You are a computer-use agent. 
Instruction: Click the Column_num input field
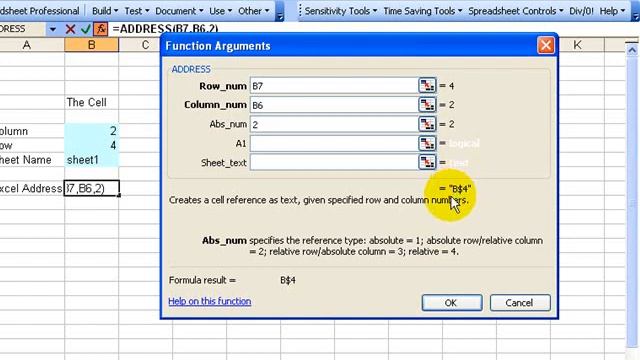(x=334, y=105)
